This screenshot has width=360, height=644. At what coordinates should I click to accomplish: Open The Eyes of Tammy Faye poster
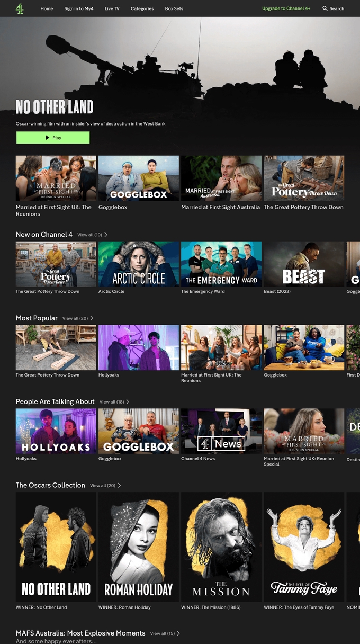[x=304, y=547]
